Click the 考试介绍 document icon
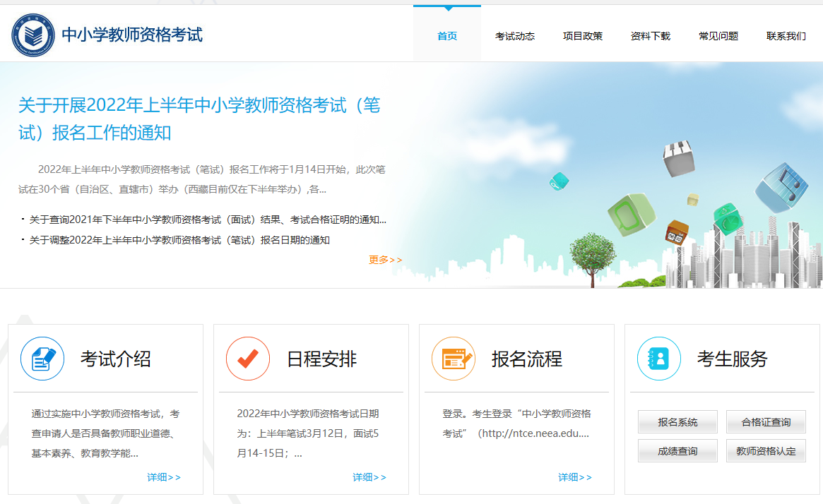The height and width of the screenshot is (504, 823). [x=42, y=359]
